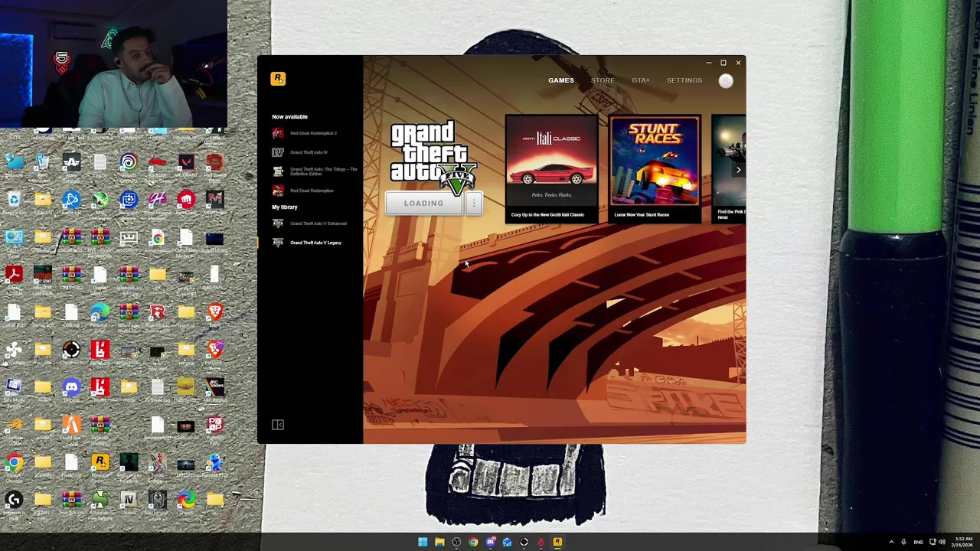Open the Riot Client desktop shortcut
Image resolution: width=980 pixels, height=551 pixels.
187,203
